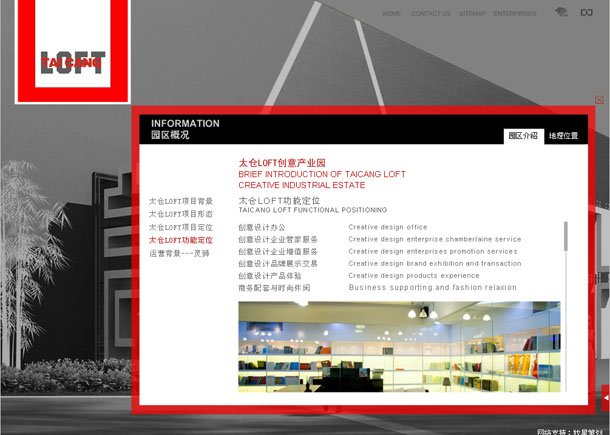Click the 太仓LOFT创意产业园 red heading
Viewport: 610px width, 435px height.
282,163
